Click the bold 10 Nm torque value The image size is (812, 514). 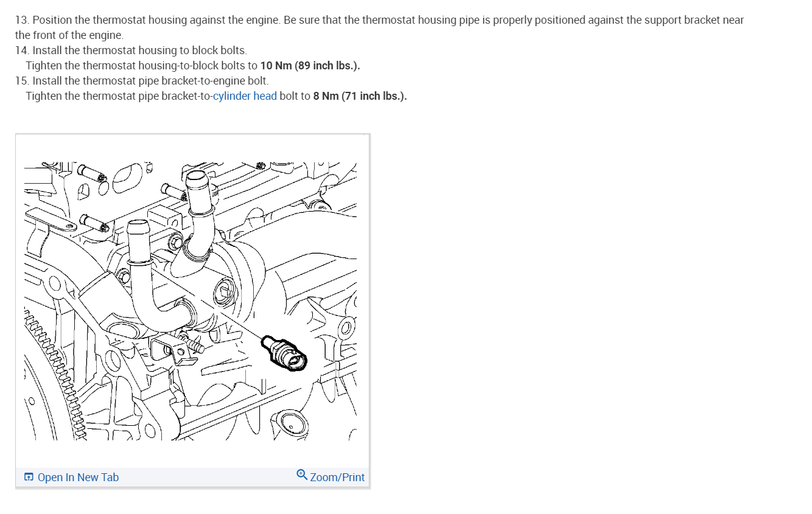[x=310, y=66]
